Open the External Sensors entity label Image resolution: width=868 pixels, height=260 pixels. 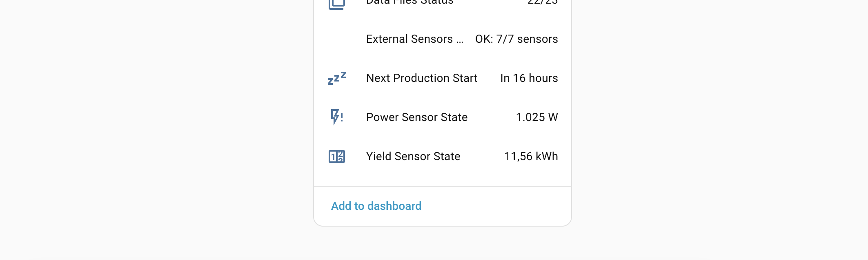point(415,39)
